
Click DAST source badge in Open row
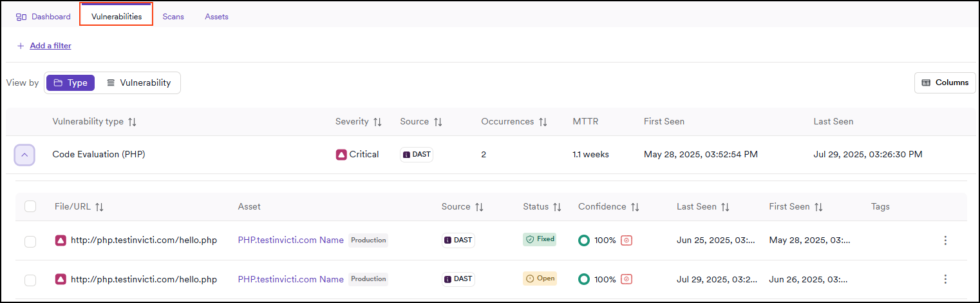pos(458,279)
